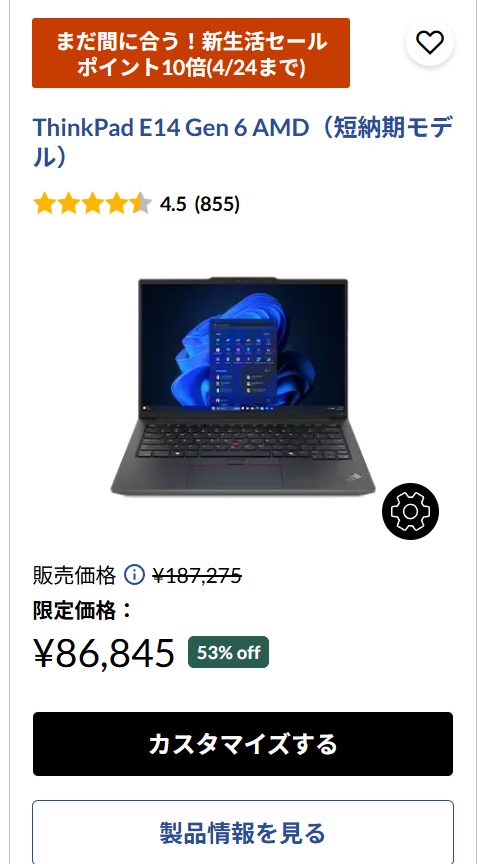Click the 新生活セール ポイント10倍 banner
The image size is (486, 864).
(191, 53)
